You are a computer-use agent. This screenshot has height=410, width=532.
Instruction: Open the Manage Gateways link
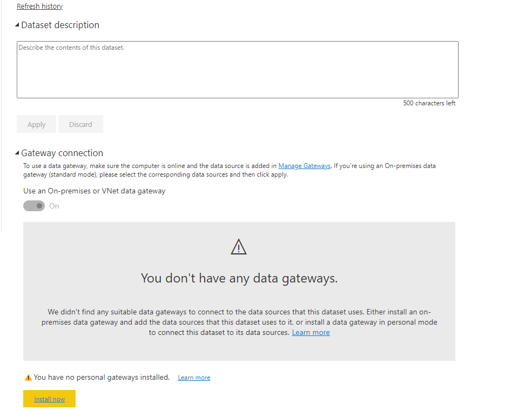(304, 166)
